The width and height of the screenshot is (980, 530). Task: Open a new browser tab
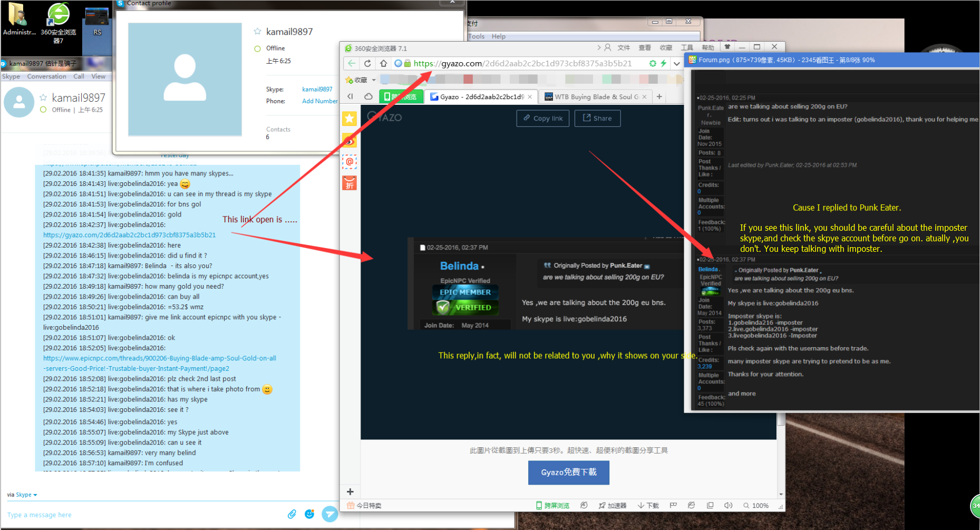click(x=659, y=96)
